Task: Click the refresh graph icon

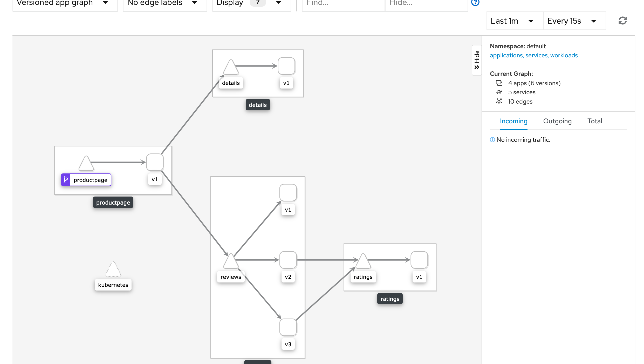Action: [623, 21]
